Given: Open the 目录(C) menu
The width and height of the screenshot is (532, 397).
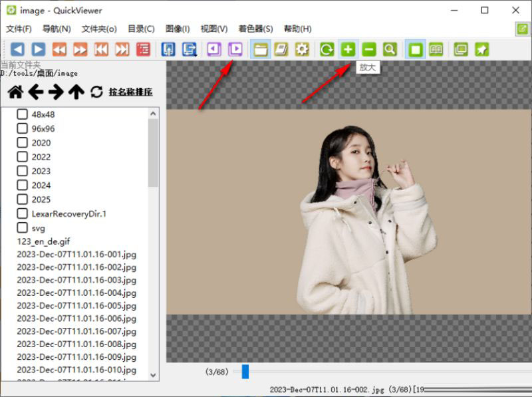Looking at the screenshot, I should 141,29.
